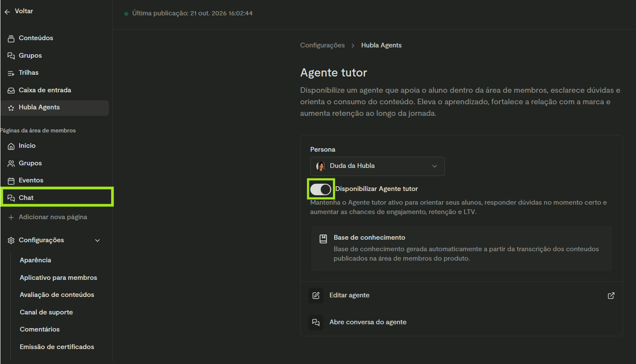Click the Hubla Agents sparkle icon
Viewport: 636px width, 364px height.
click(x=11, y=108)
